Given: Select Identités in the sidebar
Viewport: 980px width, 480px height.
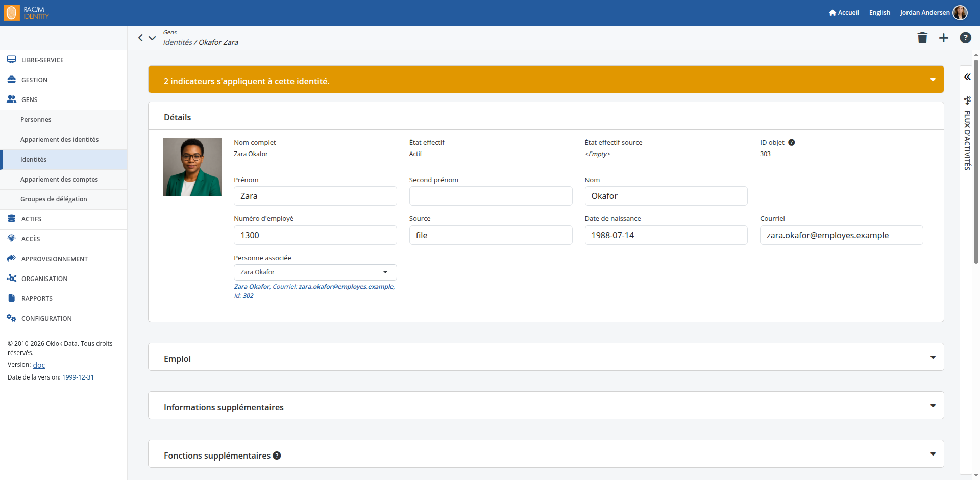Looking at the screenshot, I should click(63, 160).
